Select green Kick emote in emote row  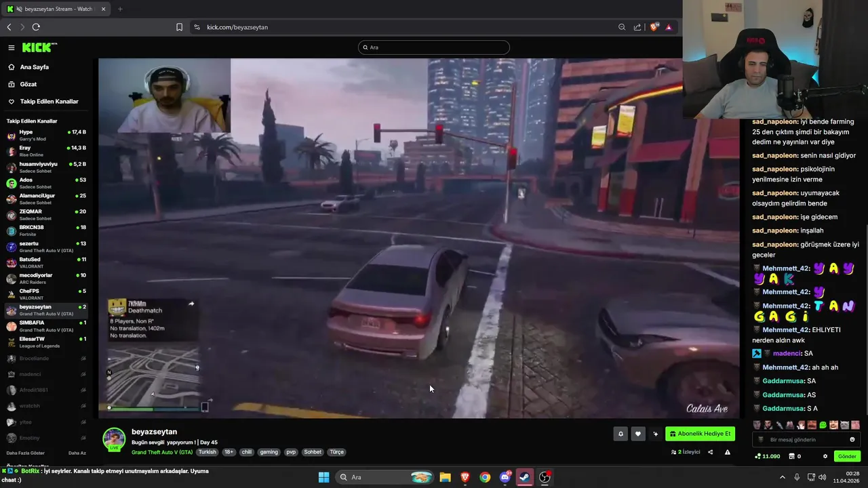pyautogui.click(x=823, y=425)
